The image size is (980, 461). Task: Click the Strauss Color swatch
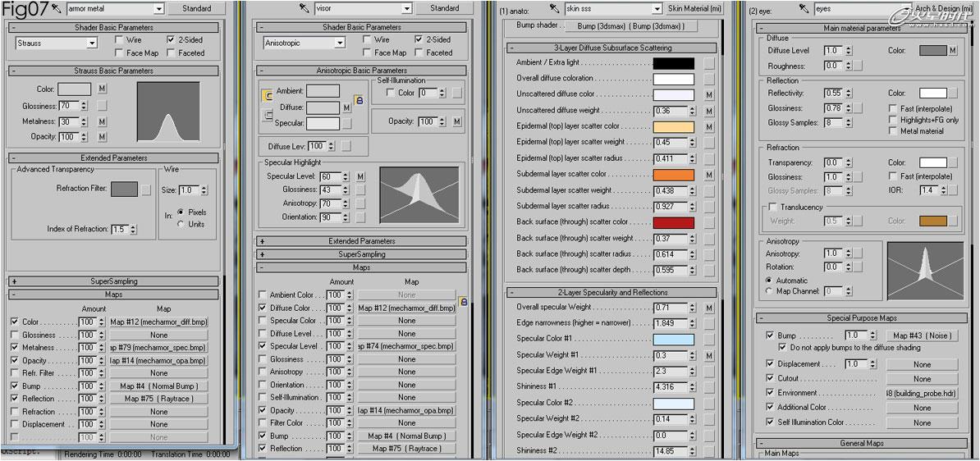pos(75,89)
